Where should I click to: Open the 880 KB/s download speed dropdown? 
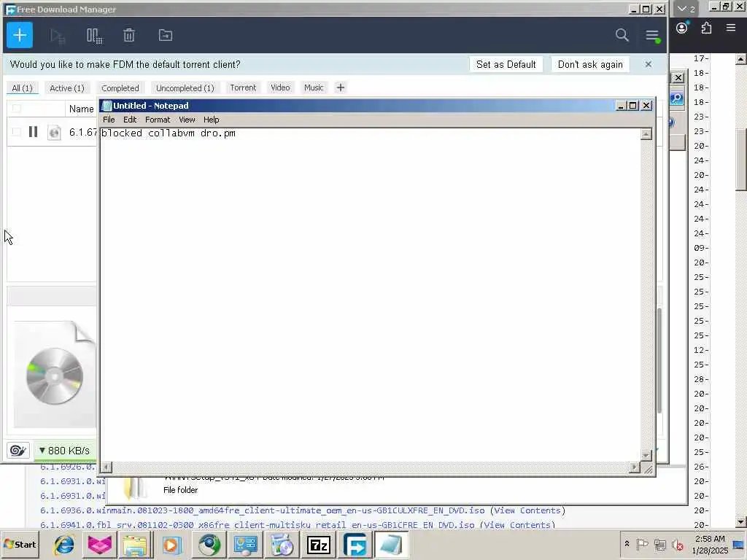tap(65, 451)
